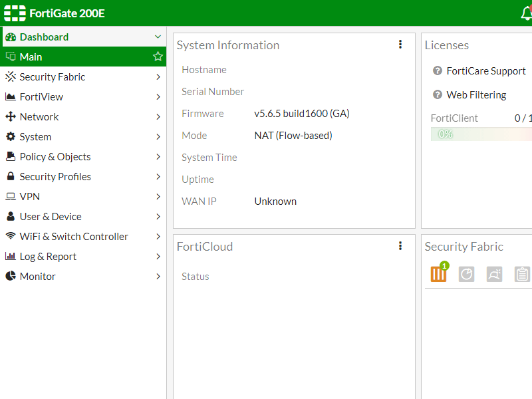Click the firmware version v5.6.5 build1600 text
Viewport: 532px width, 399px height.
point(301,114)
